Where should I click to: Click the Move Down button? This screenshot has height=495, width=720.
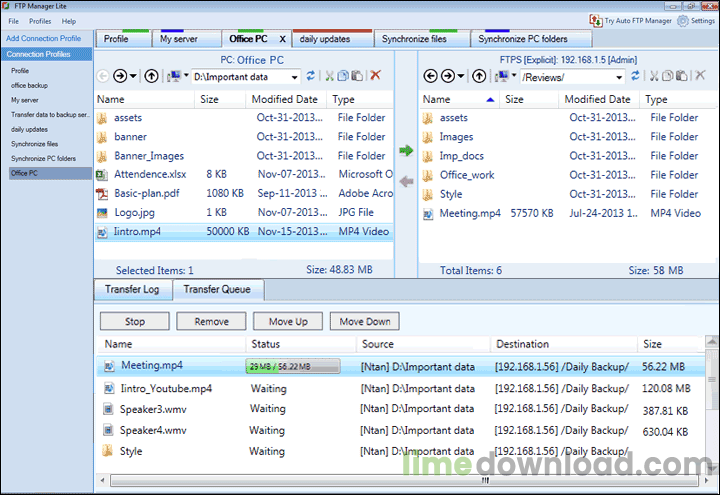365,321
